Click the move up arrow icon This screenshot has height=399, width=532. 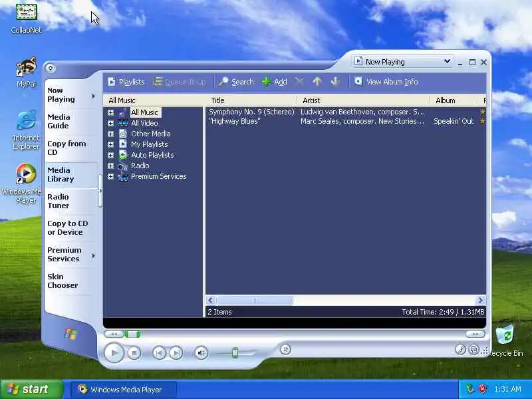317,81
